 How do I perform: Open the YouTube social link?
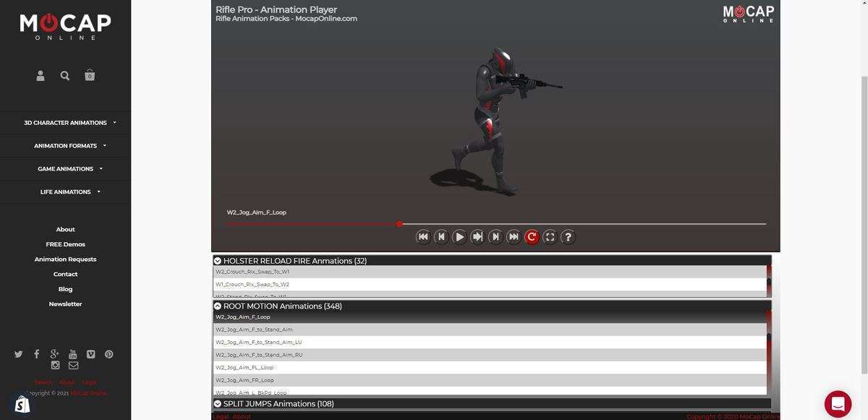pos(72,354)
